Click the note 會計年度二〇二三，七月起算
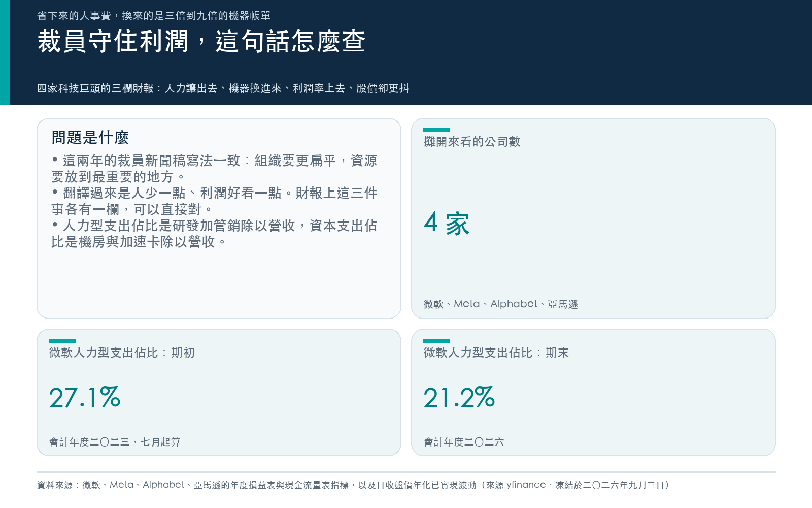Image resolution: width=812 pixels, height=508 pixels. click(x=115, y=442)
